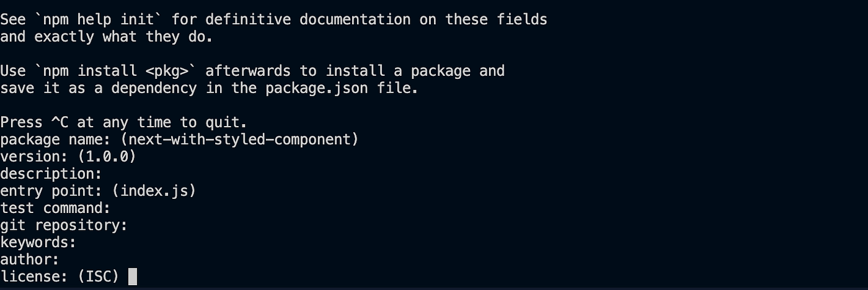Click the `npm install <pkg>` command text
The image size is (868, 290).
coord(115,70)
